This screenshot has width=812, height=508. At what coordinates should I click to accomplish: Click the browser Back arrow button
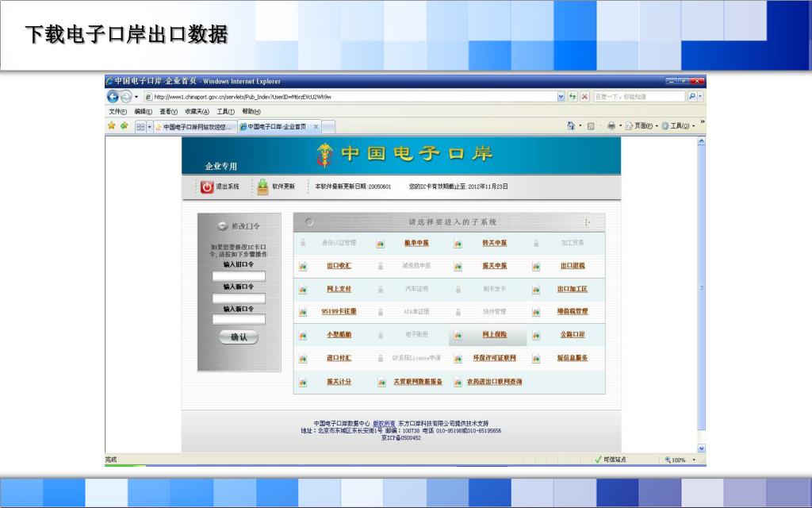pyautogui.click(x=113, y=96)
